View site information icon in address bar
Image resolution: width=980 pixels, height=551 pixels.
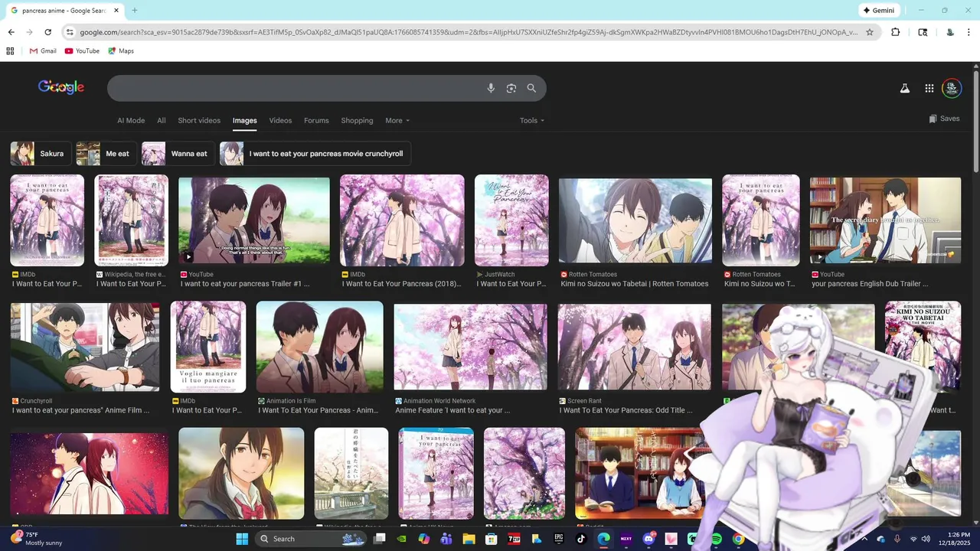point(70,32)
